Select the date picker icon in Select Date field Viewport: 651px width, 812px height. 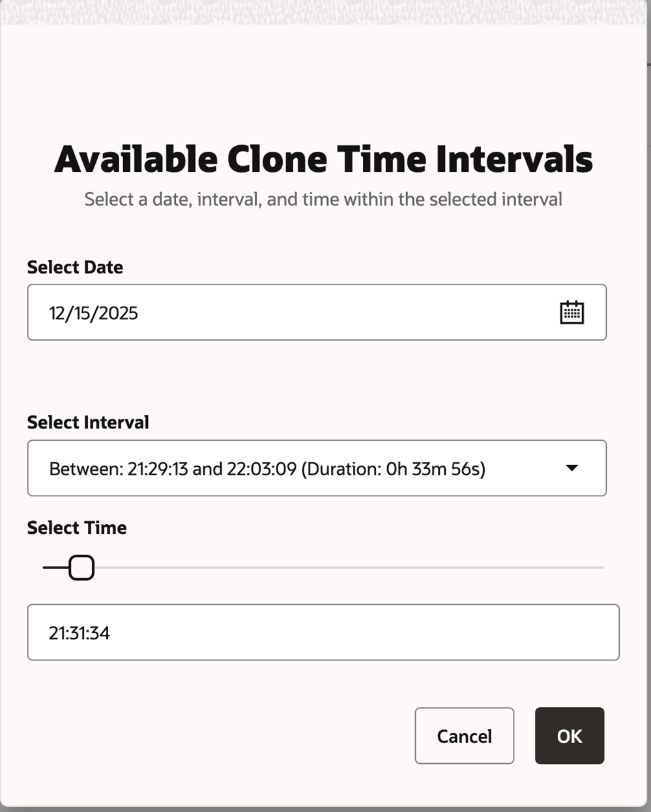[570, 313]
